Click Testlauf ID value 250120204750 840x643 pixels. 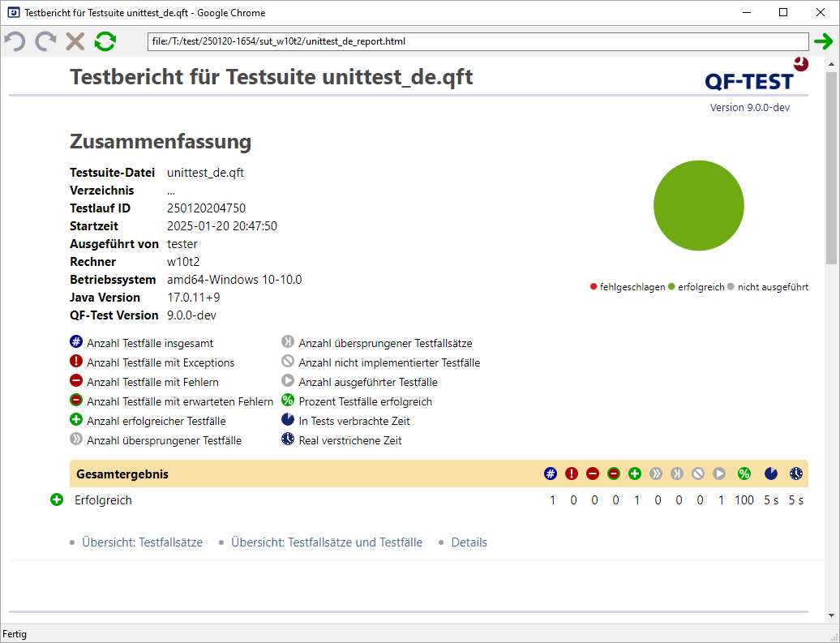click(206, 208)
